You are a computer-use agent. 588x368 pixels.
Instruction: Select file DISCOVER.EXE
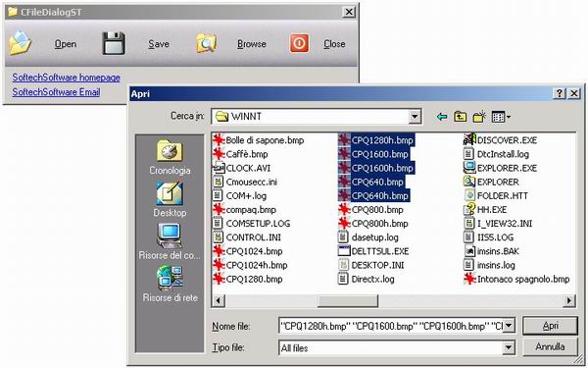[x=500, y=140]
